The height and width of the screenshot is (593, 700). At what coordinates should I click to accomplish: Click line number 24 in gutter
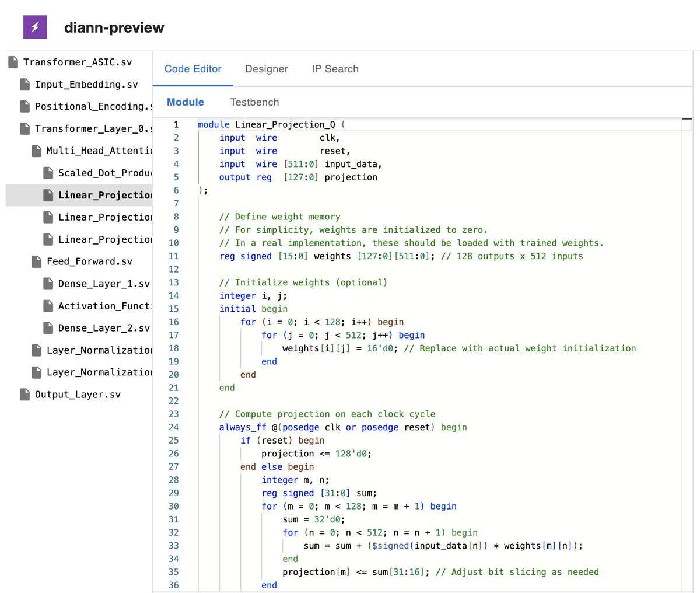tap(173, 427)
